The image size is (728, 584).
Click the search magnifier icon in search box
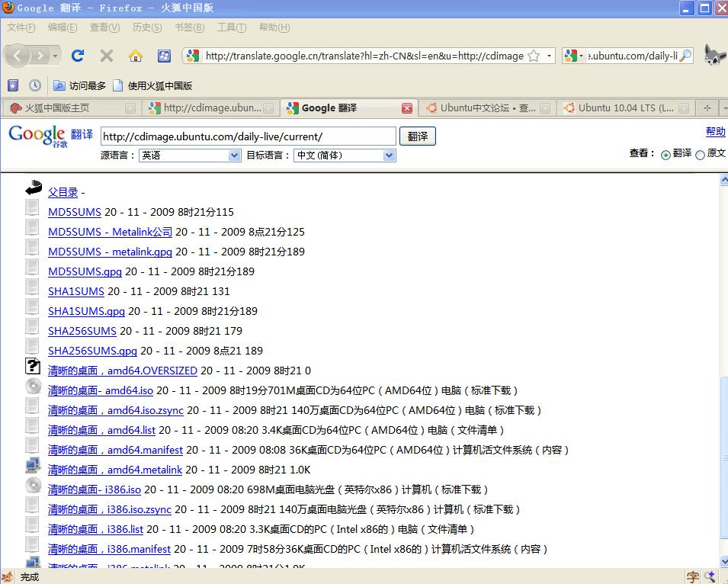pyautogui.click(x=685, y=56)
